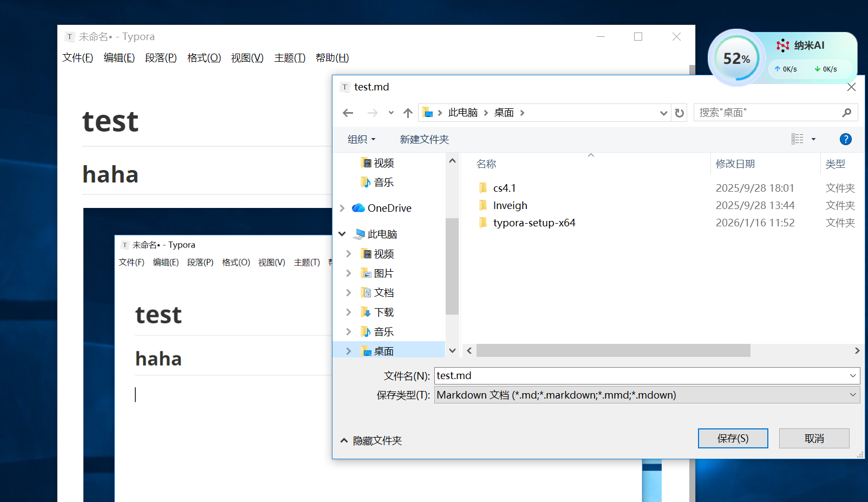868x502 pixels.
Task: Expand 视频 under 此电脑
Action: [348, 253]
